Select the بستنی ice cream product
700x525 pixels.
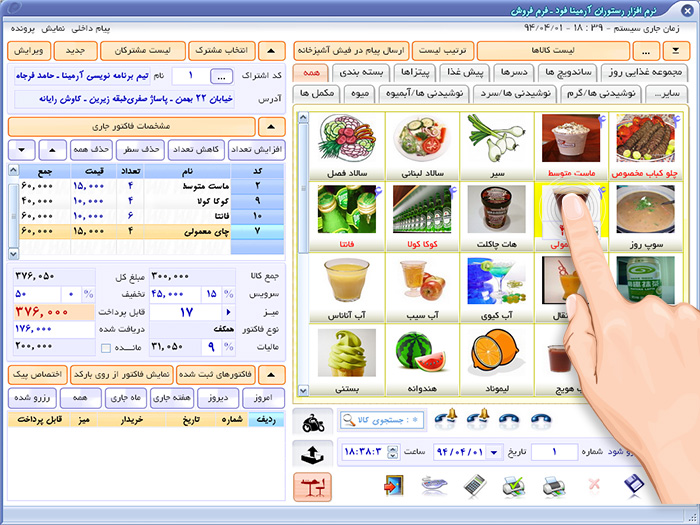click(x=347, y=360)
